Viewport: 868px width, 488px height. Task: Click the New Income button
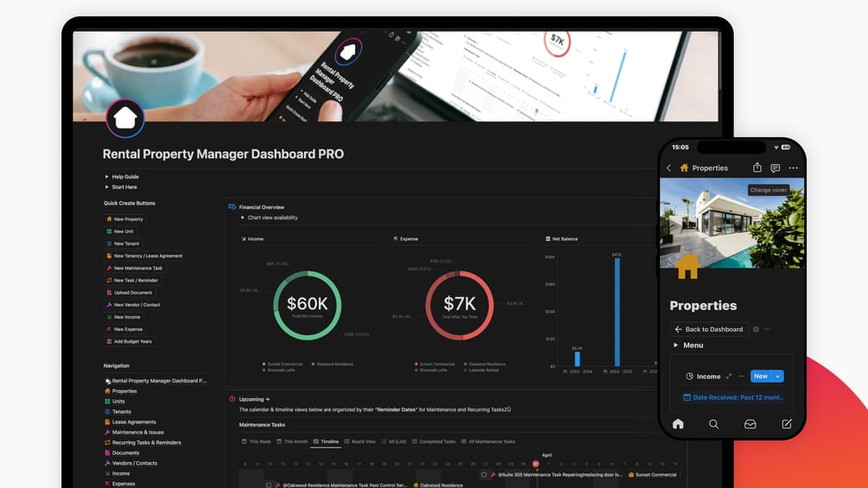[x=124, y=317]
